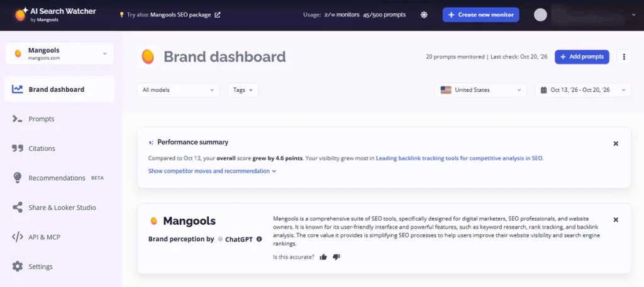Open the United States country dropdown
644x287 pixels.
(x=480, y=90)
